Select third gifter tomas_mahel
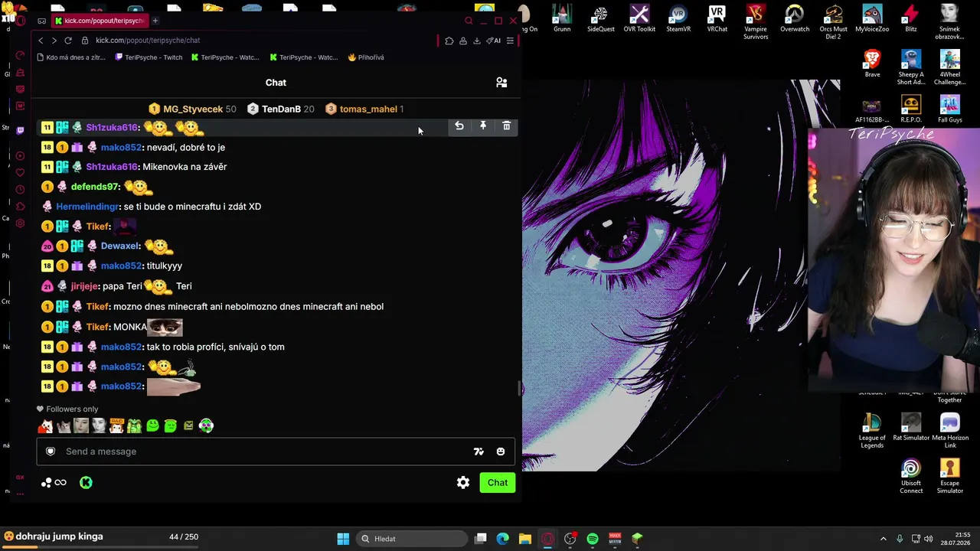Viewport: 980px width, 551px height. pos(364,109)
